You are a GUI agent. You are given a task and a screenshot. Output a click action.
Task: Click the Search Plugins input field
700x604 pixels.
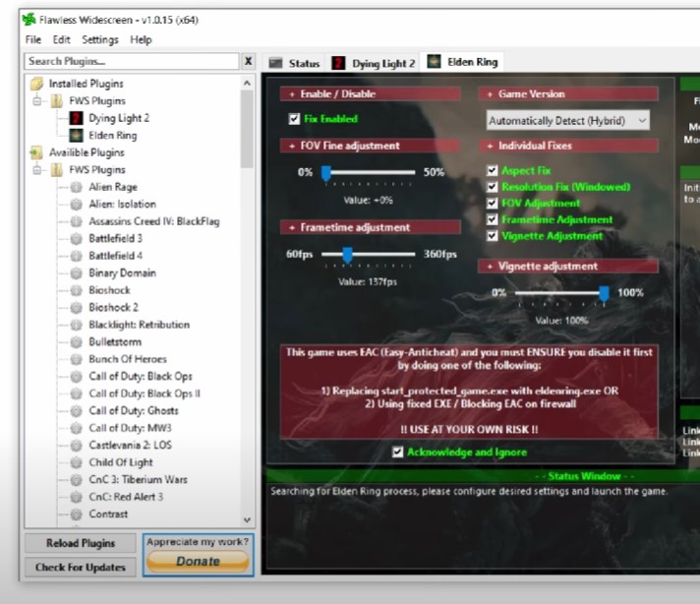(132, 61)
